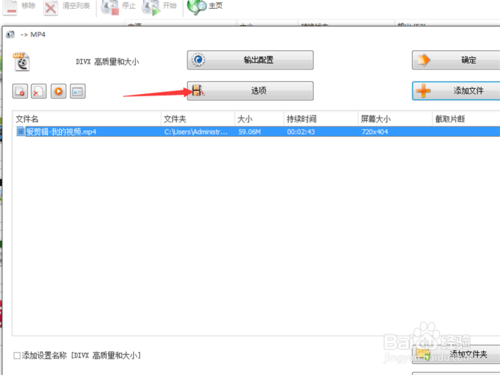
Task: Click the 清空列表 red X toolbar icon
Action: tap(50, 7)
